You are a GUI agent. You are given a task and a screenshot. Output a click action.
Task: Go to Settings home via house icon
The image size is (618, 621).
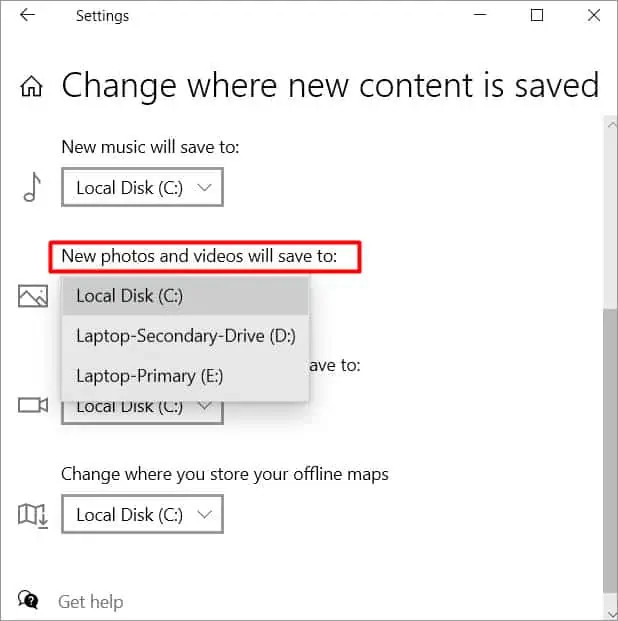pos(31,86)
